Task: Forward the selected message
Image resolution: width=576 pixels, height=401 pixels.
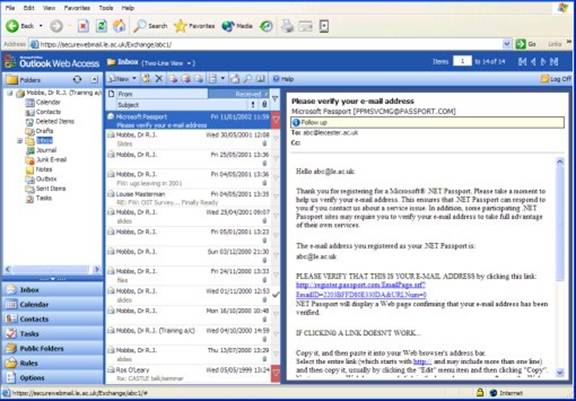Action: click(x=199, y=78)
